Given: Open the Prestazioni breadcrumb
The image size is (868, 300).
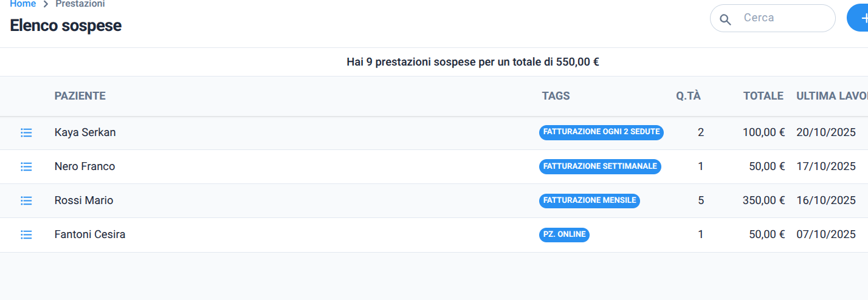Looking at the screenshot, I should pyautogui.click(x=80, y=4).
